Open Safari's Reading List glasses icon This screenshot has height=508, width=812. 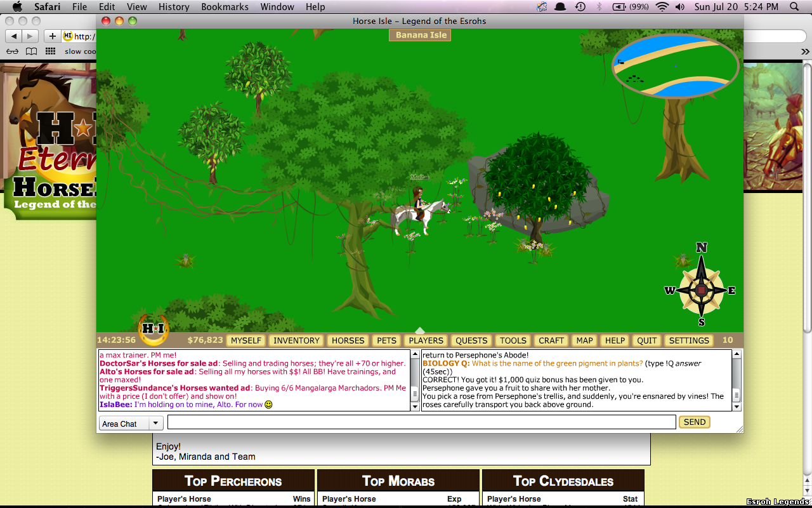point(12,51)
